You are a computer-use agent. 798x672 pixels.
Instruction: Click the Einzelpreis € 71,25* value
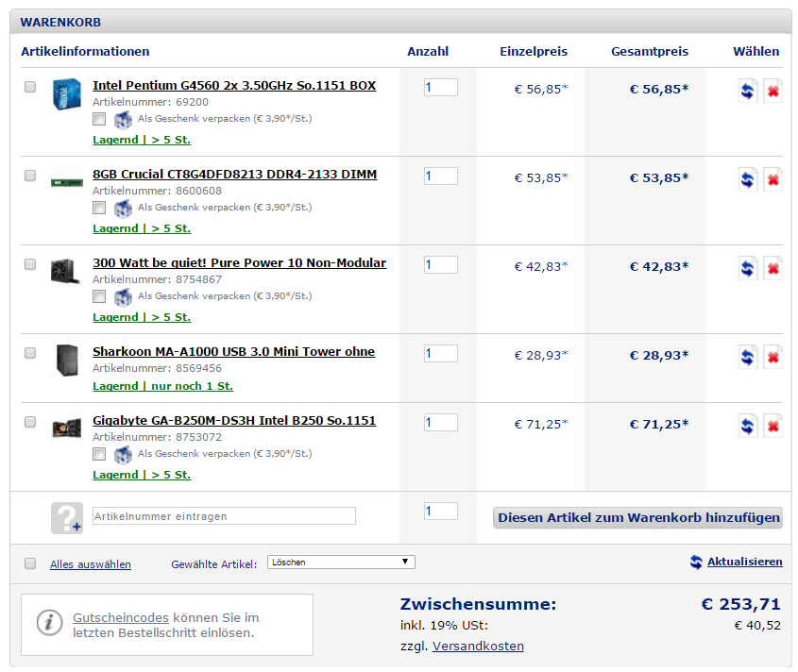pos(541,425)
